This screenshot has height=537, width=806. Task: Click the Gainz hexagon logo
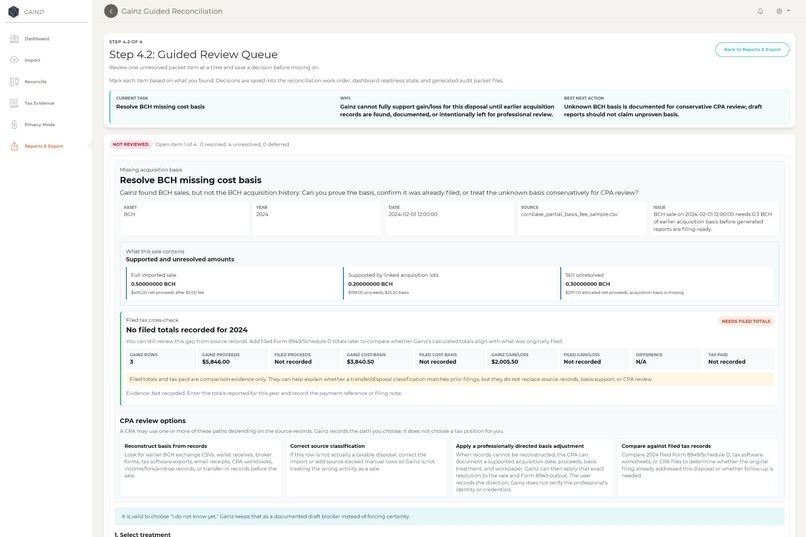pyautogui.click(x=14, y=11)
